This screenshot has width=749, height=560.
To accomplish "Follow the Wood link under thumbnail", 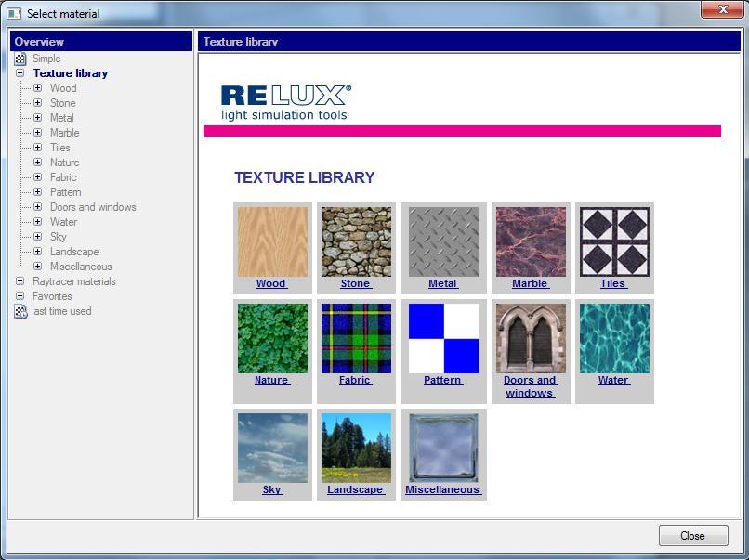I will 271,283.
